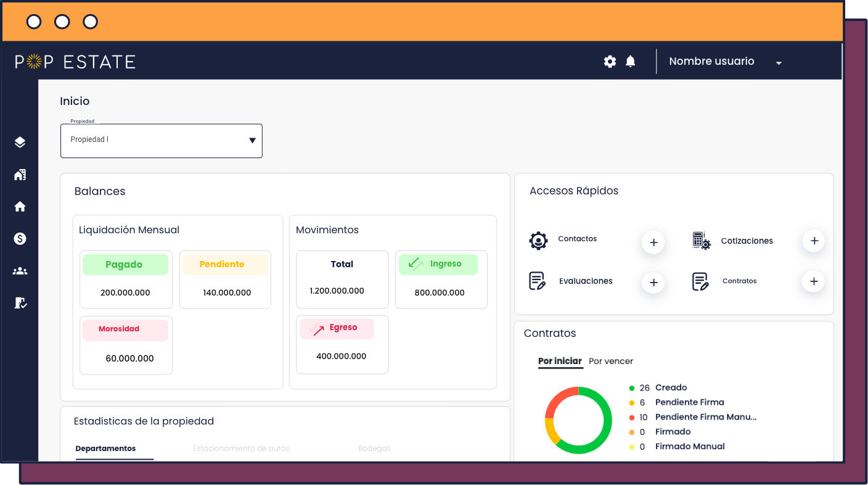Select the Pendiente Firma legend dot
Viewport: 868px width, 485px height.
(x=631, y=402)
